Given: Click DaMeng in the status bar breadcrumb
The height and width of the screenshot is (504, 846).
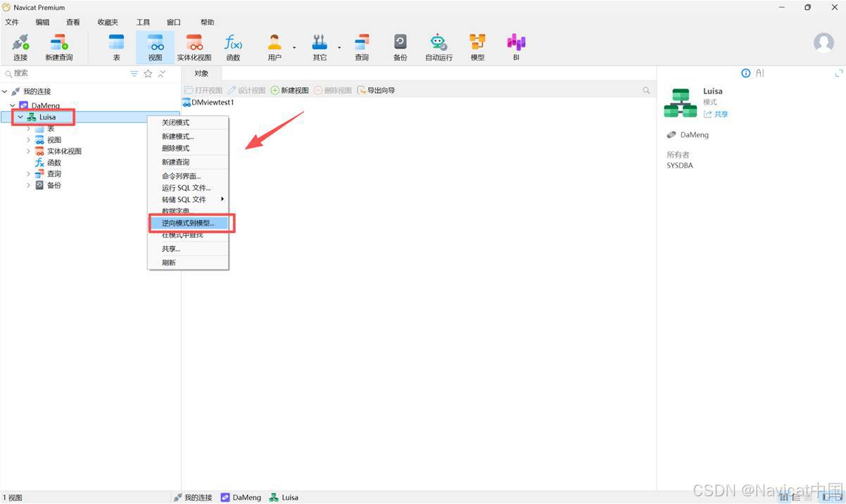Looking at the screenshot, I should click(241, 497).
